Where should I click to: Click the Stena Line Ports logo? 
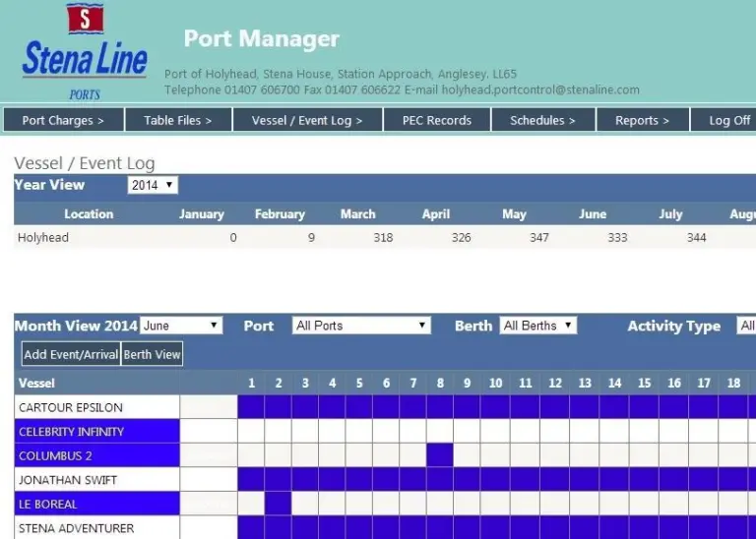(x=85, y=52)
